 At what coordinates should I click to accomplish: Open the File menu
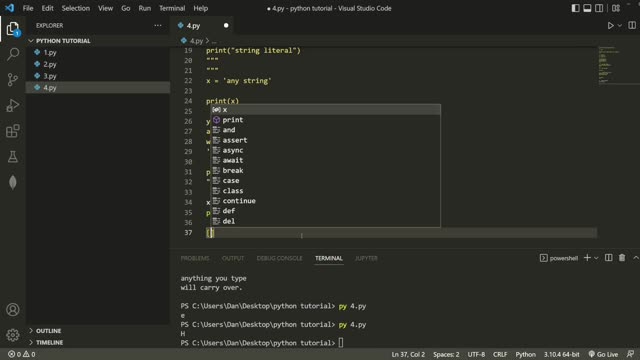point(28,8)
